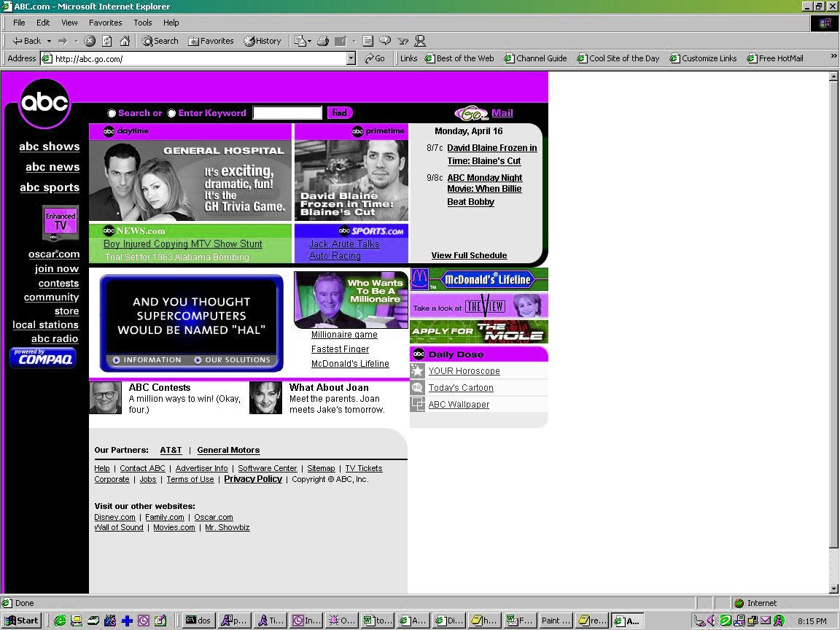Open the Tools menu
The width and height of the screenshot is (840, 630).
[143, 23]
